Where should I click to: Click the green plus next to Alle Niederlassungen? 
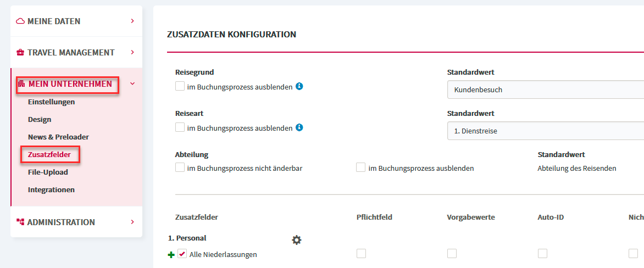pos(171,255)
